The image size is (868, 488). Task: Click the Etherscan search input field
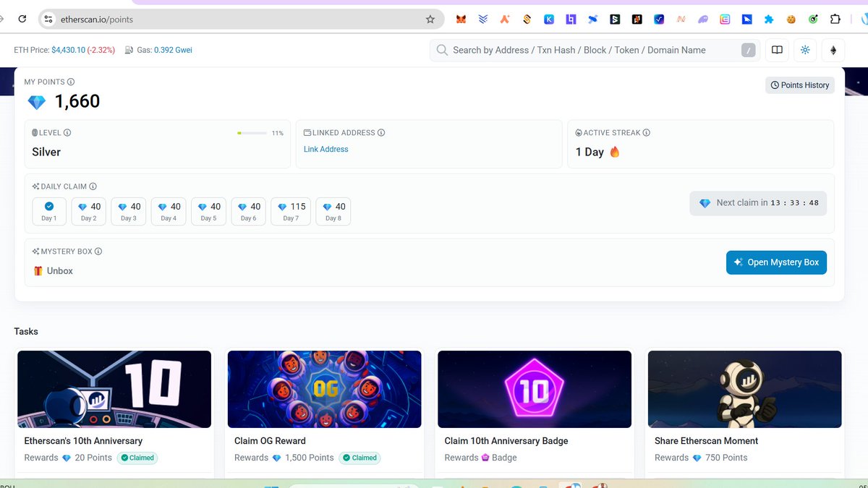595,50
